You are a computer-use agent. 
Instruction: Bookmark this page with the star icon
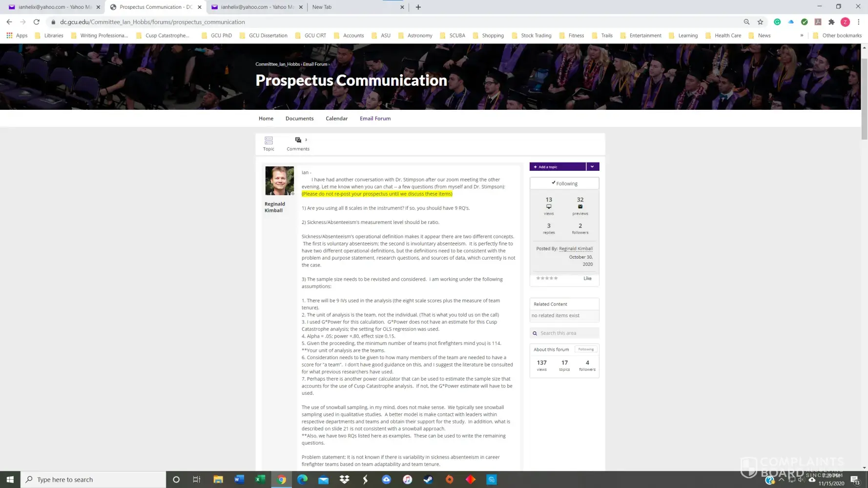click(760, 22)
